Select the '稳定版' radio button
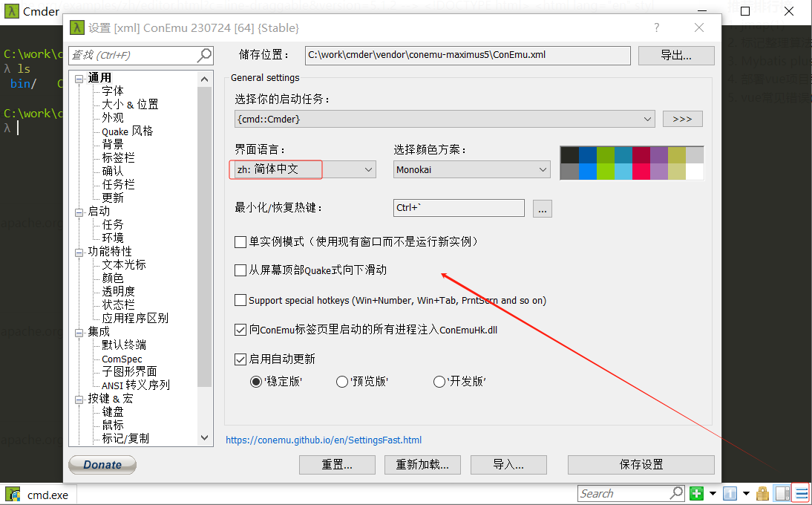The image size is (812, 505). coord(256,382)
